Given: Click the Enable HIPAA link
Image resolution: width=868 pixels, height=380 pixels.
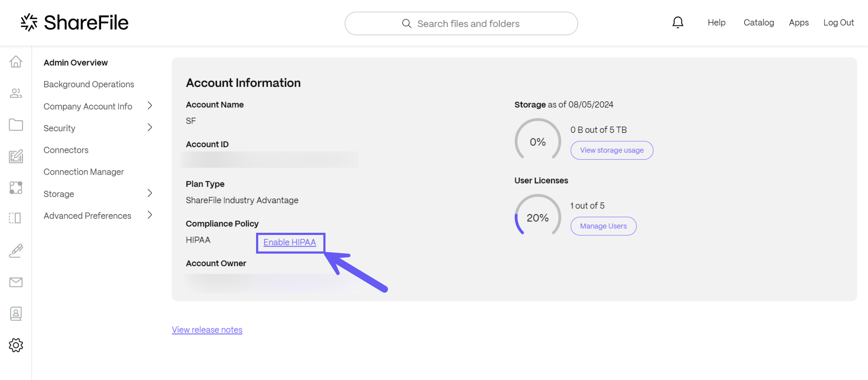Looking at the screenshot, I should [289, 242].
